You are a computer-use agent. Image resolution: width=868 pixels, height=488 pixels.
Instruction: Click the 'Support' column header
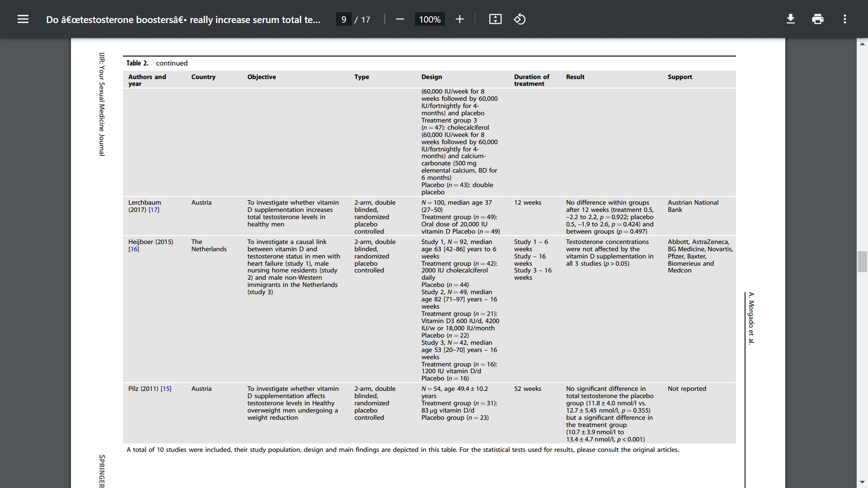[x=680, y=77]
